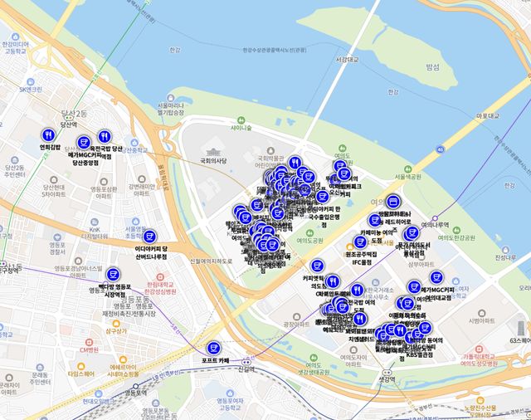Screen dimensions: 531x420
Task: Select the 빽다방 영등포시장역점 cafe marker
Action: (x=112, y=275)
